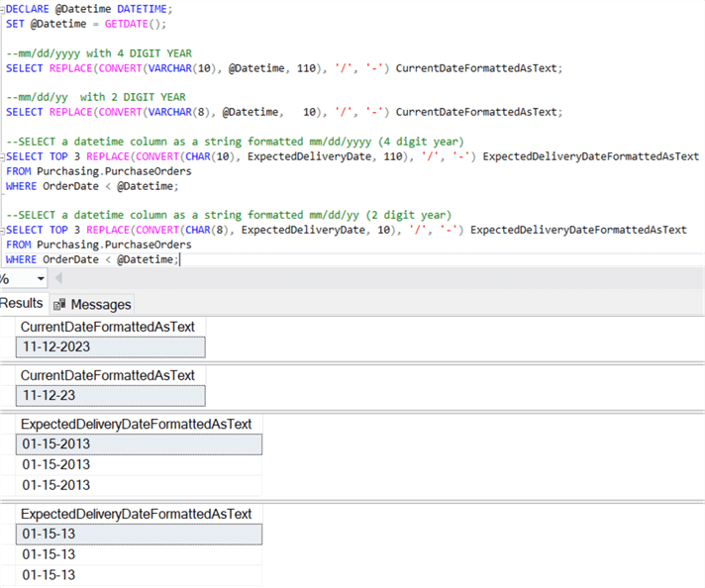Click the ExpectedDeliveryDateFormattedAsText header above 01-15-2013
This screenshot has height=588, width=705.
pyautogui.click(x=137, y=424)
